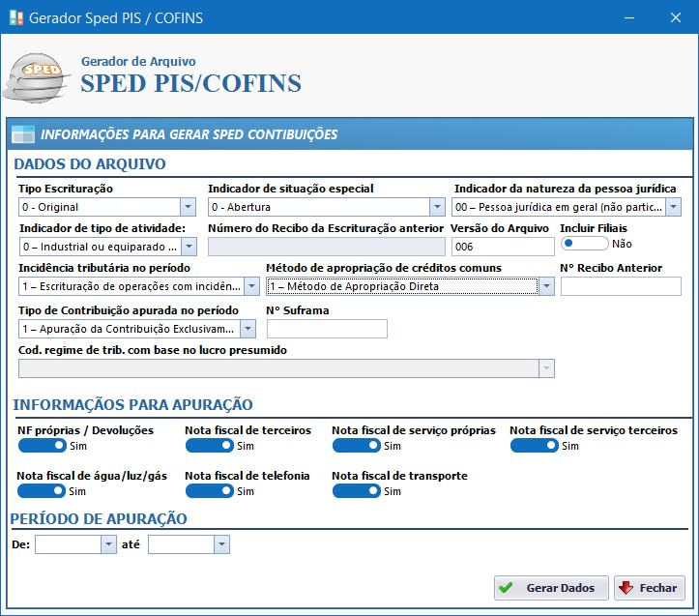The height and width of the screenshot is (616, 699).
Task: Click the INFORMAÇÕES PARA APURAÇÃO heading
Action: tap(132, 404)
